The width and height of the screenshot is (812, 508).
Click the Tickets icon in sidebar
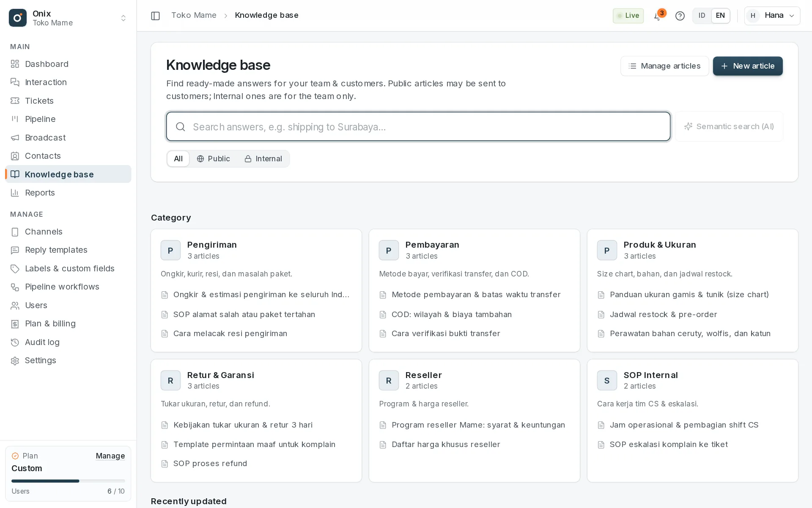pyautogui.click(x=15, y=101)
